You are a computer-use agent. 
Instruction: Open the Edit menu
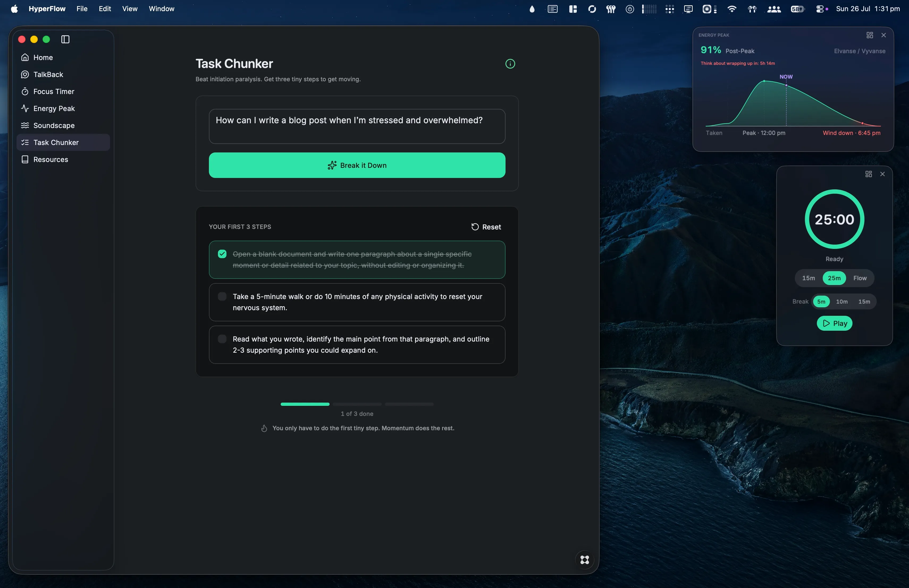[x=105, y=9]
